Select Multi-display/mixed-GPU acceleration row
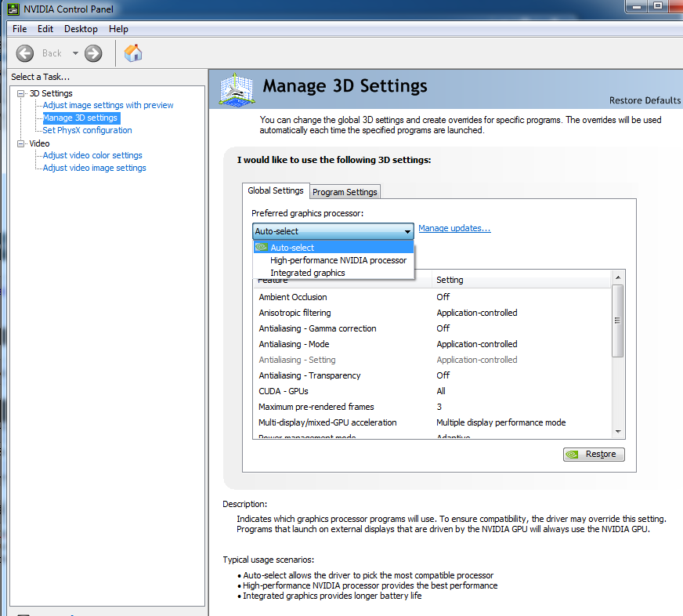The width and height of the screenshot is (683, 616). coord(432,422)
